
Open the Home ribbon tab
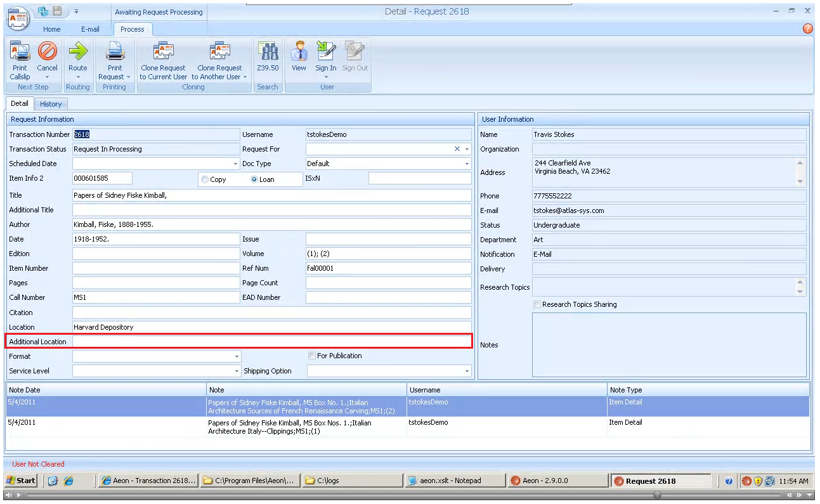(x=52, y=29)
